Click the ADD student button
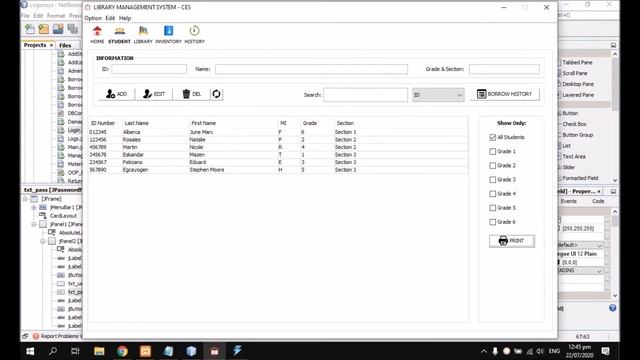640x360 pixels. (117, 94)
